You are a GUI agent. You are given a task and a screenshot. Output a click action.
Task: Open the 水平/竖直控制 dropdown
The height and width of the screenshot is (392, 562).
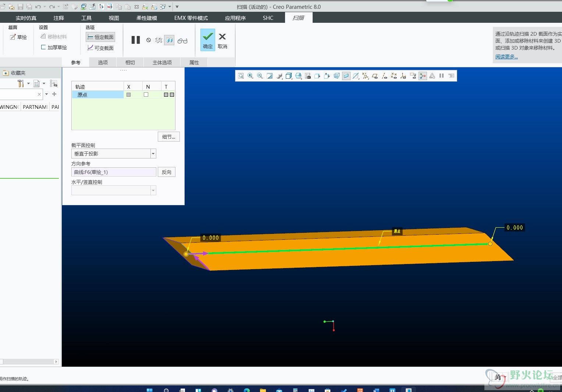pyautogui.click(x=153, y=190)
